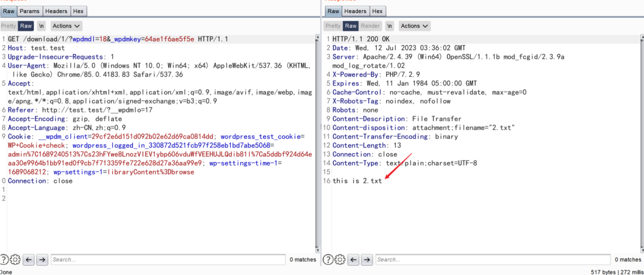
Task: Click scroll-up arrow of response scrollbar
Action: coord(642,37)
